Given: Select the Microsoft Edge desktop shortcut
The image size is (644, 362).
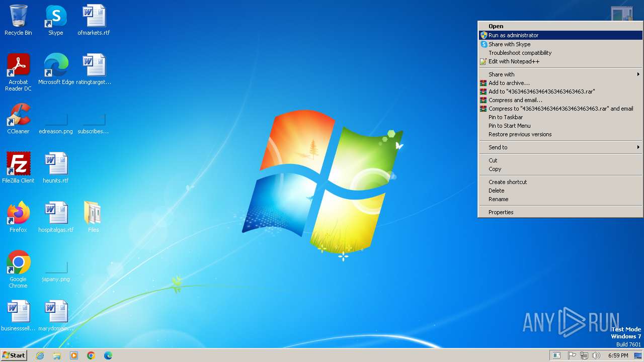Looking at the screenshot, I should coord(56,69).
